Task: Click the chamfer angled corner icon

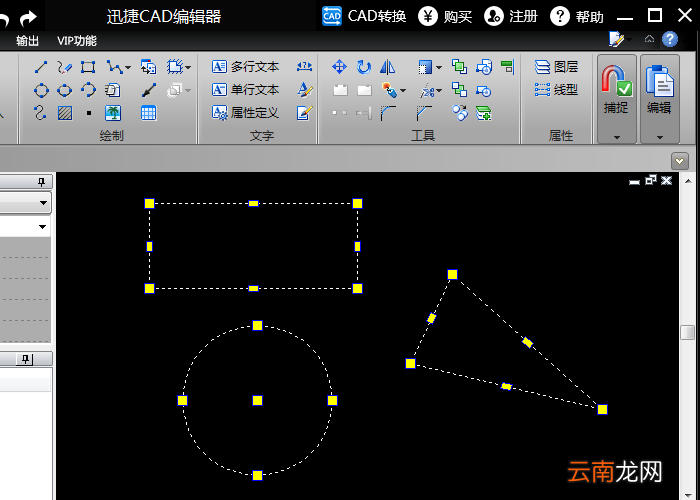Action: pyautogui.click(x=424, y=113)
